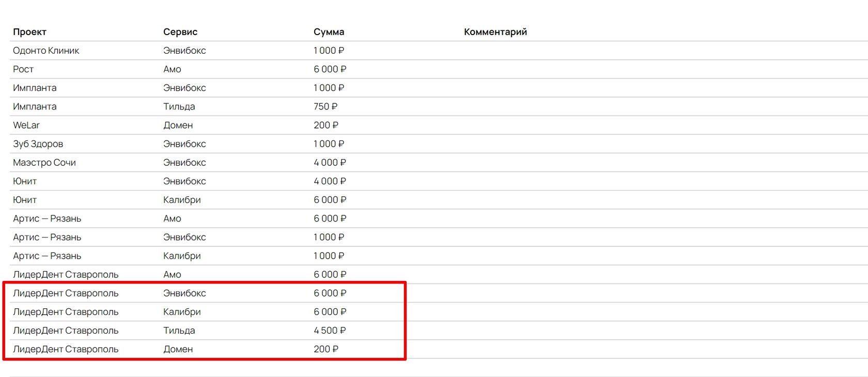Screen dimensions: 868x377
Task: Click 'Тильда' in the ЛидерДент Ставрополь row
Action: click(179, 331)
